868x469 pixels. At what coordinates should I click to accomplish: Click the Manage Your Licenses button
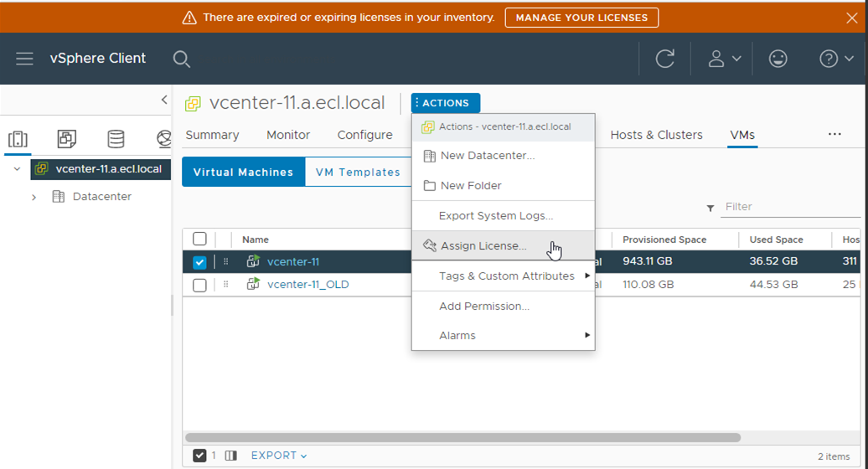coord(581,18)
